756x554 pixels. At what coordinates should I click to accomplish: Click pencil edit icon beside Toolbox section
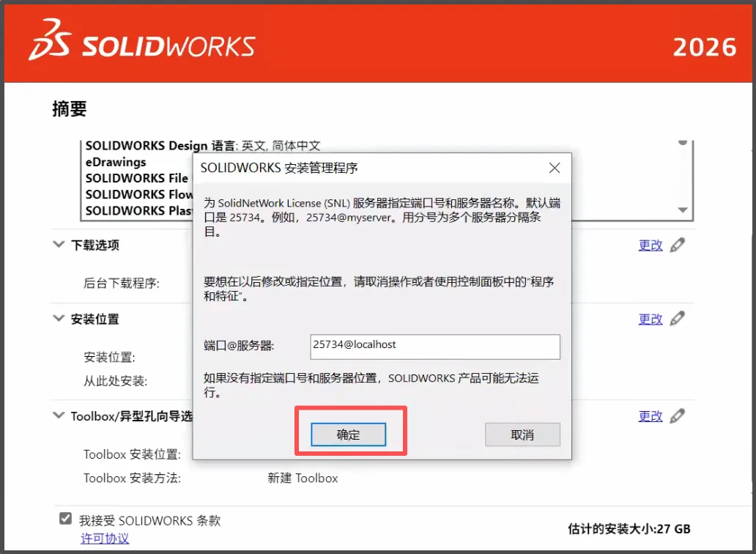pyautogui.click(x=678, y=415)
